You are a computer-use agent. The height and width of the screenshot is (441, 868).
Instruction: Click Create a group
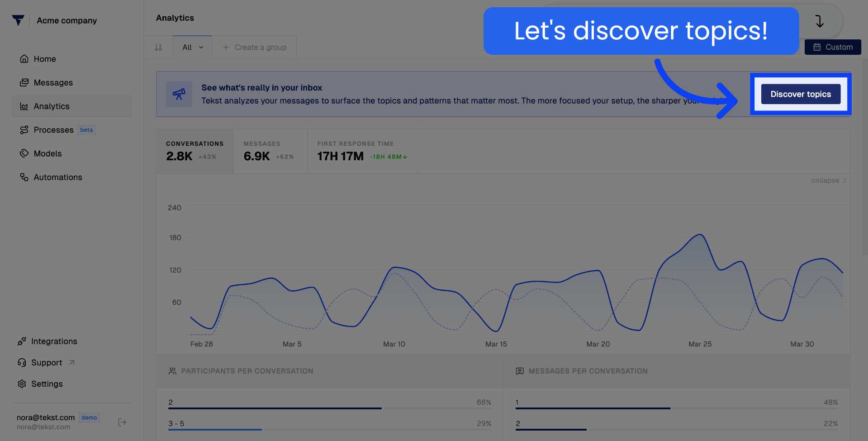pos(254,47)
